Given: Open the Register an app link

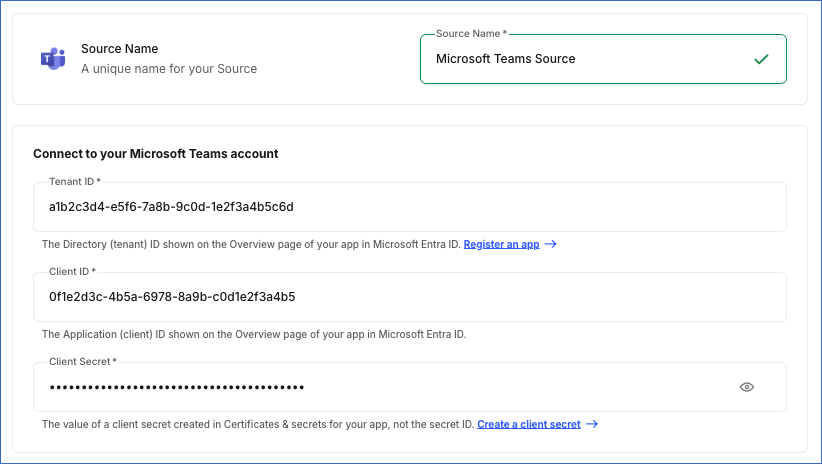Looking at the screenshot, I should (x=501, y=244).
